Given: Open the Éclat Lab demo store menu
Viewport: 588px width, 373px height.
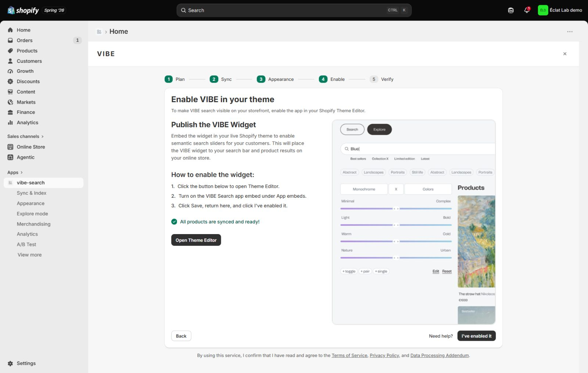Looking at the screenshot, I should click(x=560, y=10).
